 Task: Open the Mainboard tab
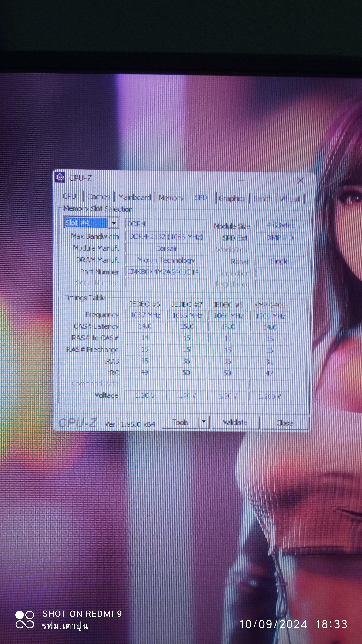tap(135, 197)
